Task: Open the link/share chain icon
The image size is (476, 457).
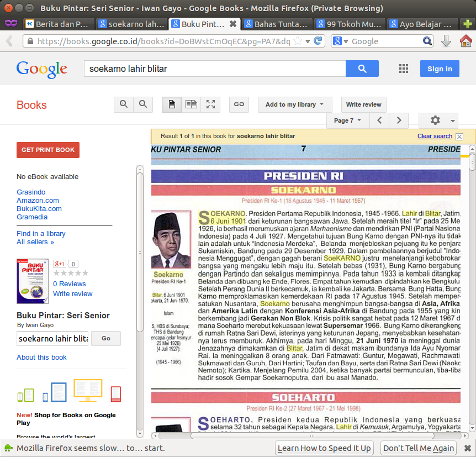Action: click(239, 104)
